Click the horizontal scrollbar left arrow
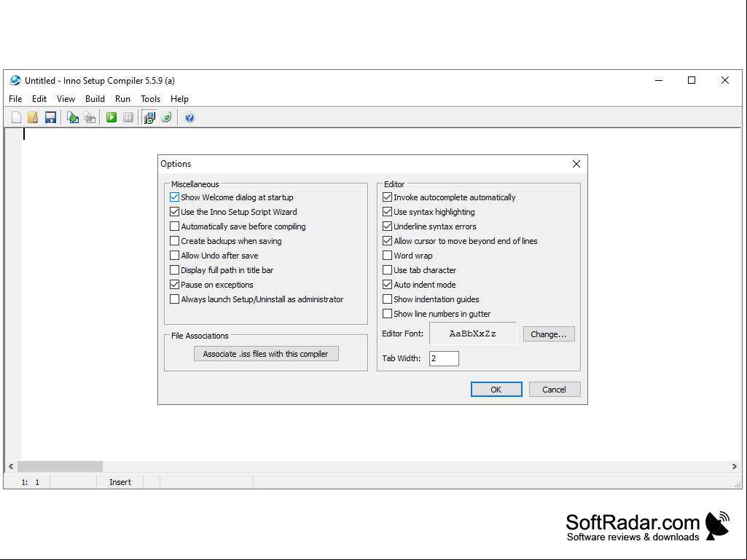This screenshot has height=560, width=747. pyautogui.click(x=11, y=467)
